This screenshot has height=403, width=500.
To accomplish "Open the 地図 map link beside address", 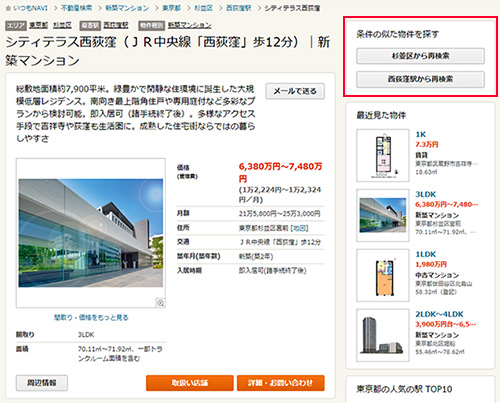I will click(x=299, y=228).
